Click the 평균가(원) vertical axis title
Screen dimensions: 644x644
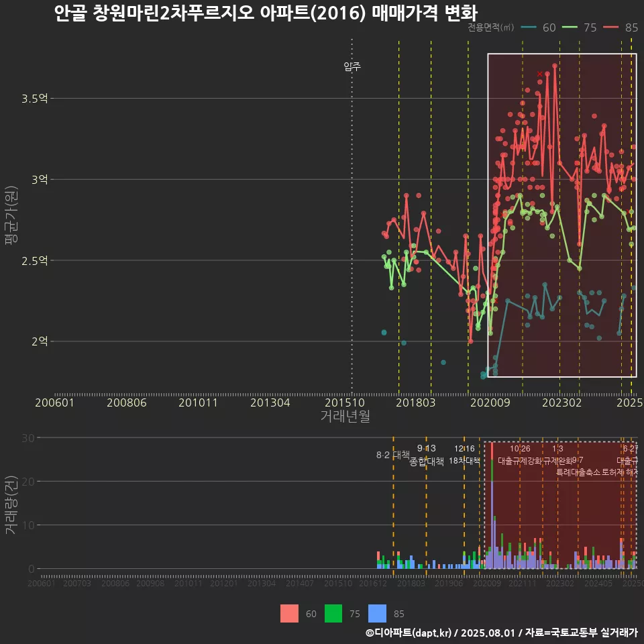coord(11,215)
